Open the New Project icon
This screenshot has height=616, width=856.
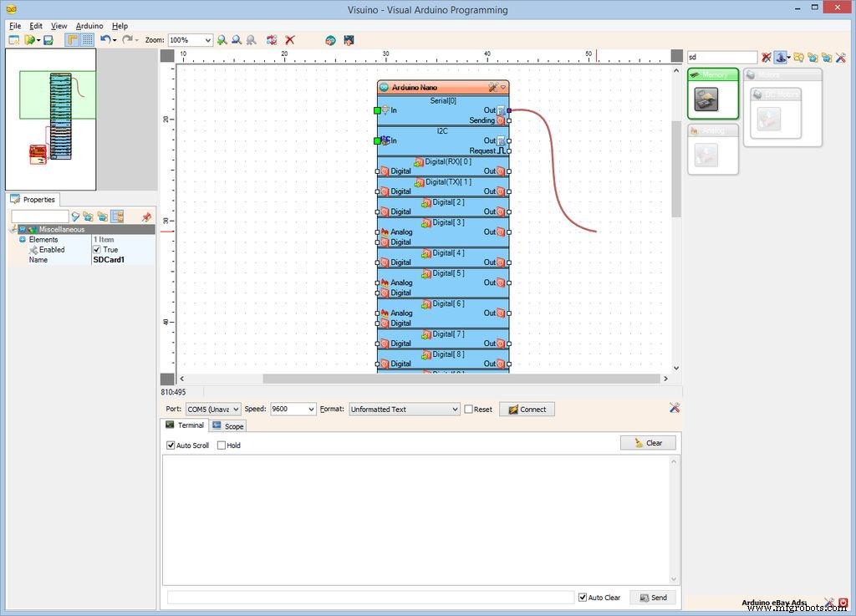click(13, 40)
